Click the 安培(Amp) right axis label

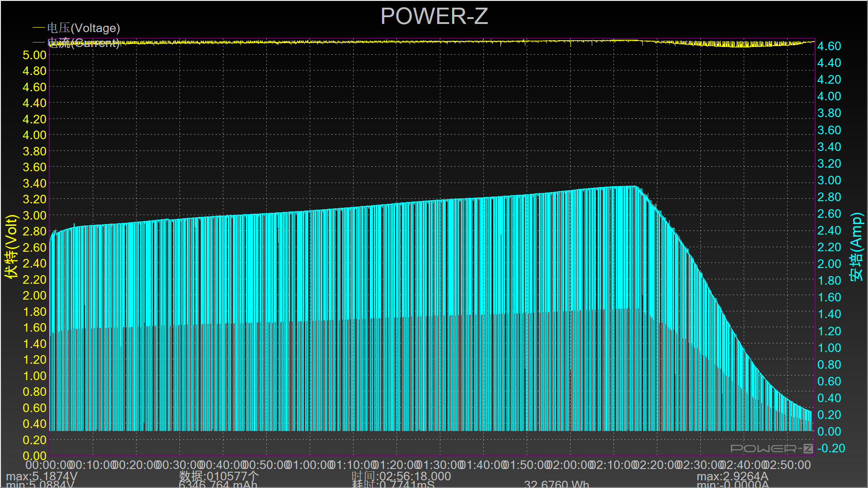pyautogui.click(x=856, y=247)
